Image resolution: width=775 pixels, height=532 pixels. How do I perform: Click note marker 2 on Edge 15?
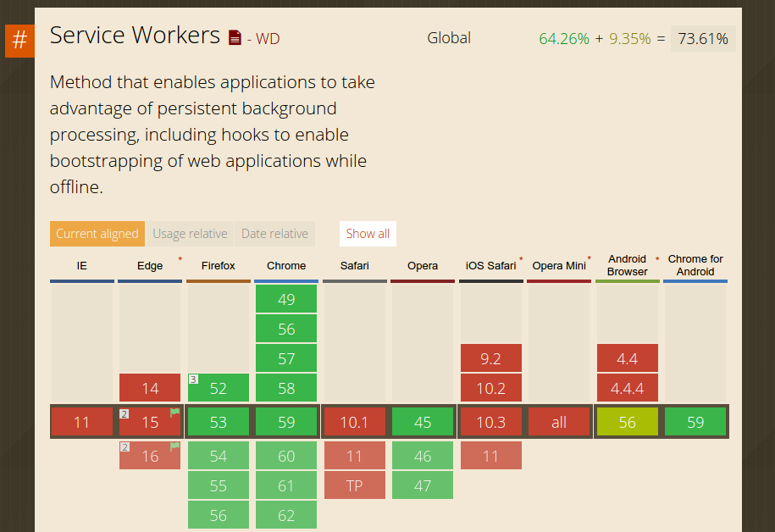(125, 413)
